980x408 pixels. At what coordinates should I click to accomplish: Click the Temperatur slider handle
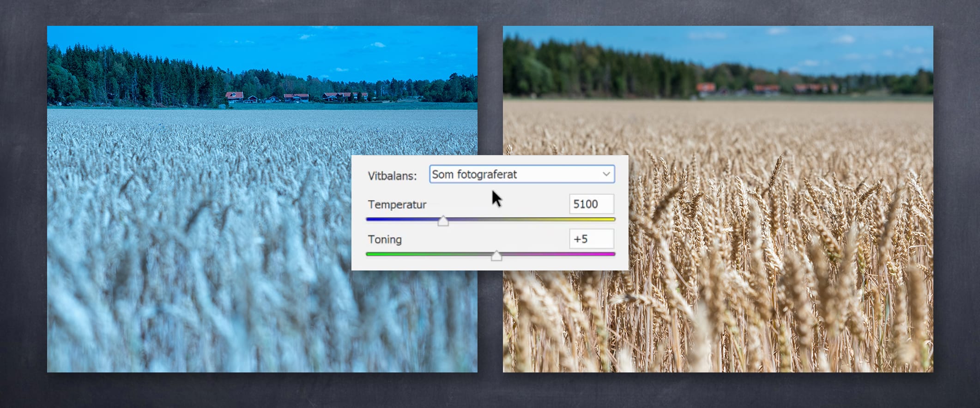443,221
